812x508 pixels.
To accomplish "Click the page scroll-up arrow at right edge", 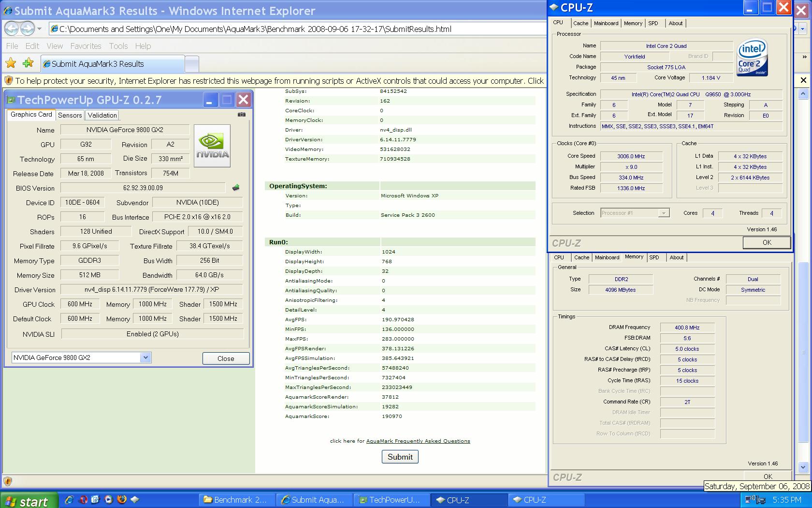I will click(803, 93).
